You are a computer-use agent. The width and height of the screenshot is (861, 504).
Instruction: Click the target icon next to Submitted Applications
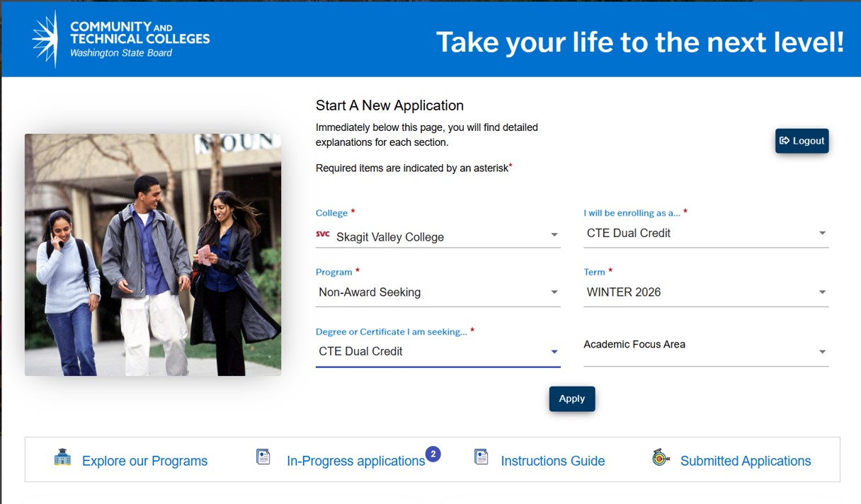point(658,459)
